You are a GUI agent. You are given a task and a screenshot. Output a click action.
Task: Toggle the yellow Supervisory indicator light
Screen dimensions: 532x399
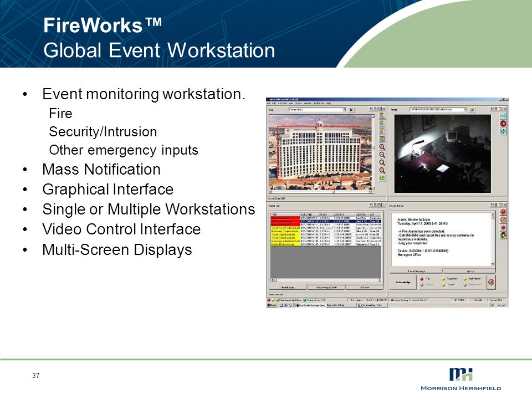(x=443, y=279)
